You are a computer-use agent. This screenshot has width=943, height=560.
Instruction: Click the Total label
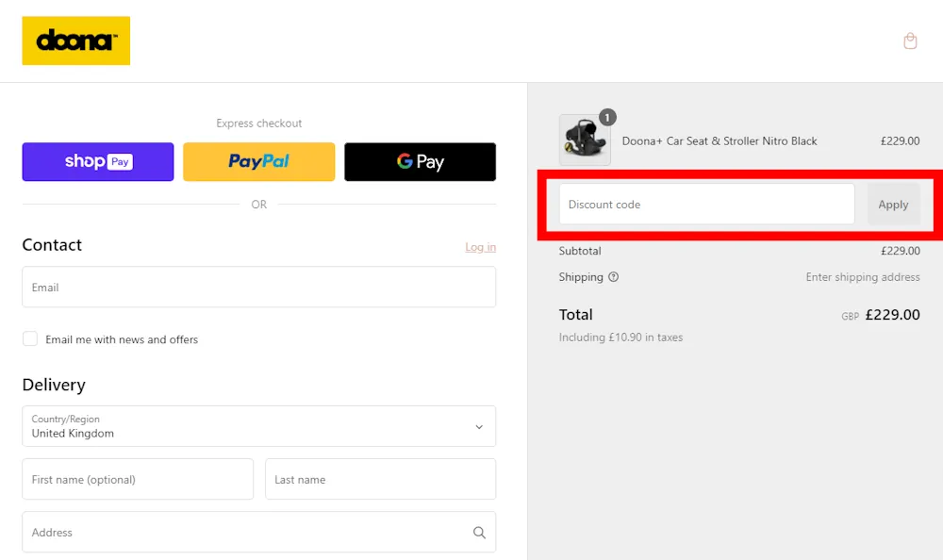click(575, 315)
